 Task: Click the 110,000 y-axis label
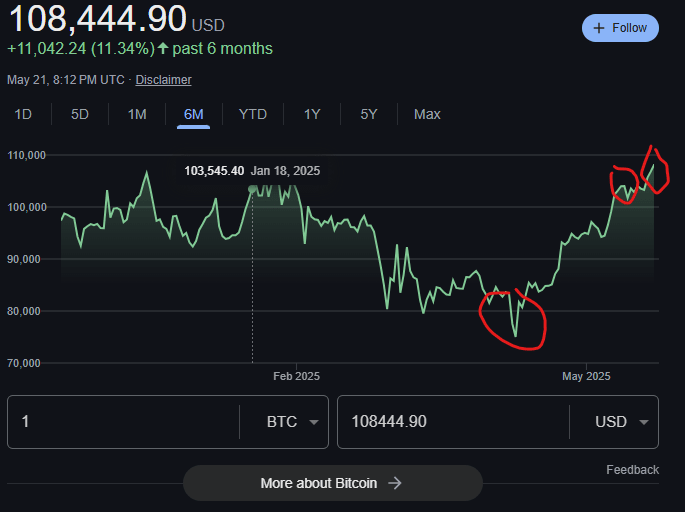pyautogui.click(x=26, y=155)
